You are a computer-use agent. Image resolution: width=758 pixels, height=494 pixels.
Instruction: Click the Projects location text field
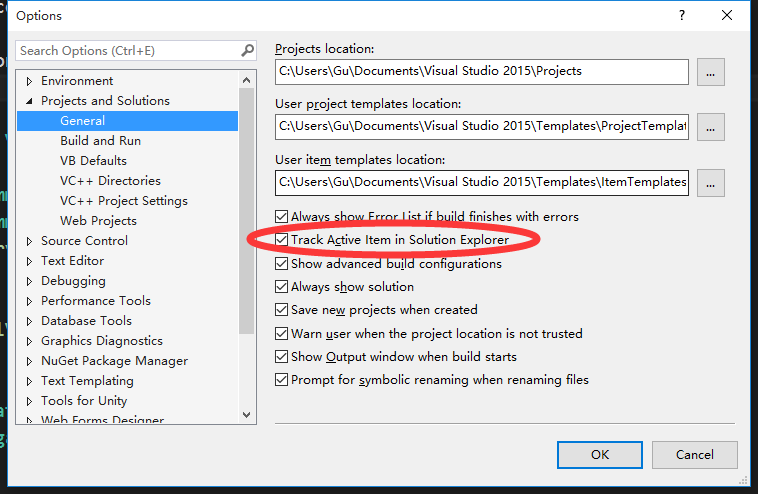click(x=482, y=72)
